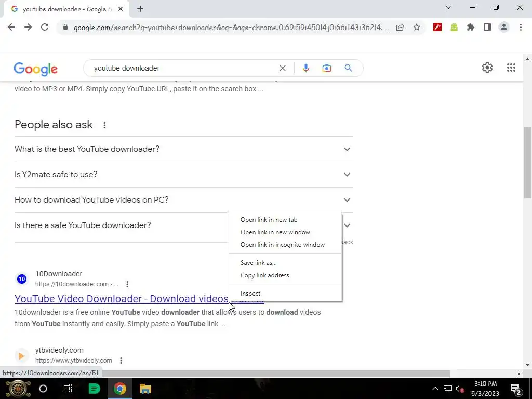
Task: Open YouTube Video Downloader result link
Action: click(x=122, y=299)
